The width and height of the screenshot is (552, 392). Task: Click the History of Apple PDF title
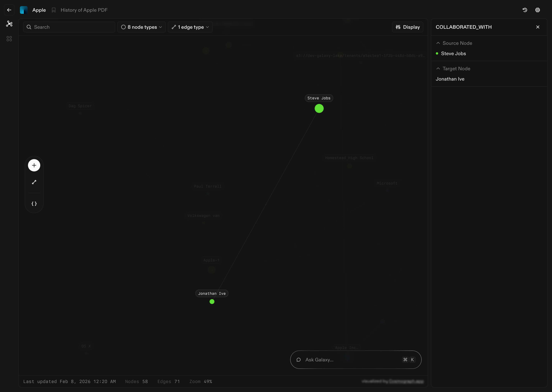pos(84,10)
